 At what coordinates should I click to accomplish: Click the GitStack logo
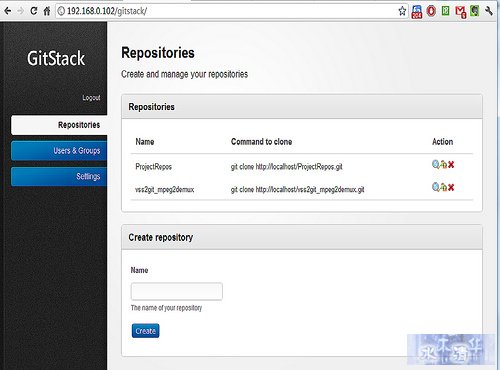tap(56, 58)
